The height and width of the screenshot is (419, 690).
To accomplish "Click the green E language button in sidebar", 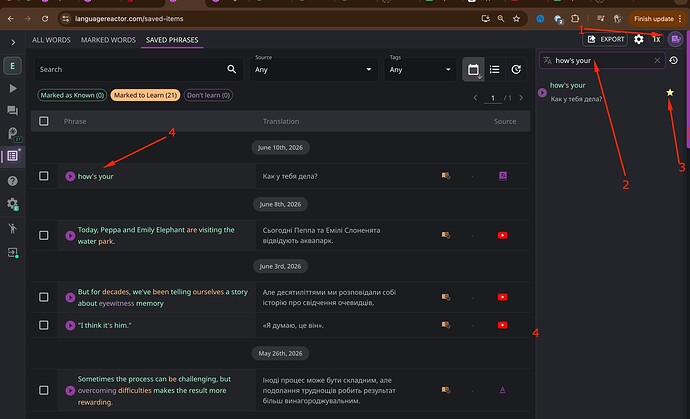I will (x=12, y=66).
